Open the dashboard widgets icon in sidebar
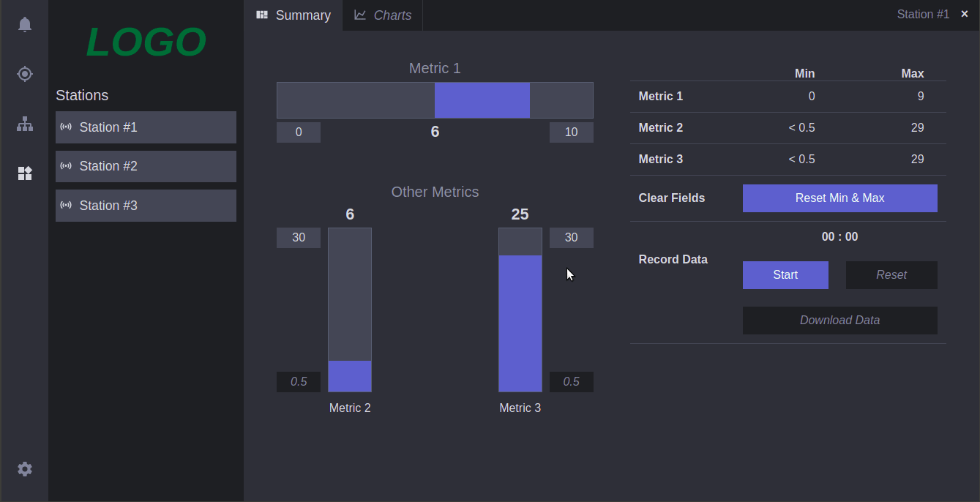980x502 pixels. 25,173
